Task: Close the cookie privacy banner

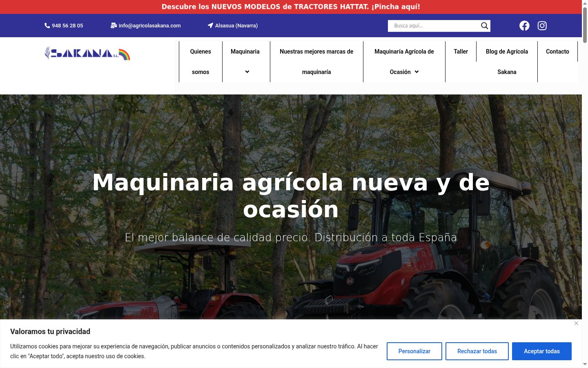Action: pyautogui.click(x=576, y=323)
